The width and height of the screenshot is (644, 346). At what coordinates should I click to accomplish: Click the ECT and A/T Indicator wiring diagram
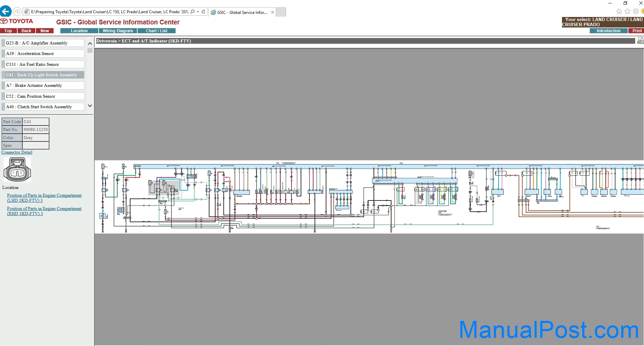point(369,197)
